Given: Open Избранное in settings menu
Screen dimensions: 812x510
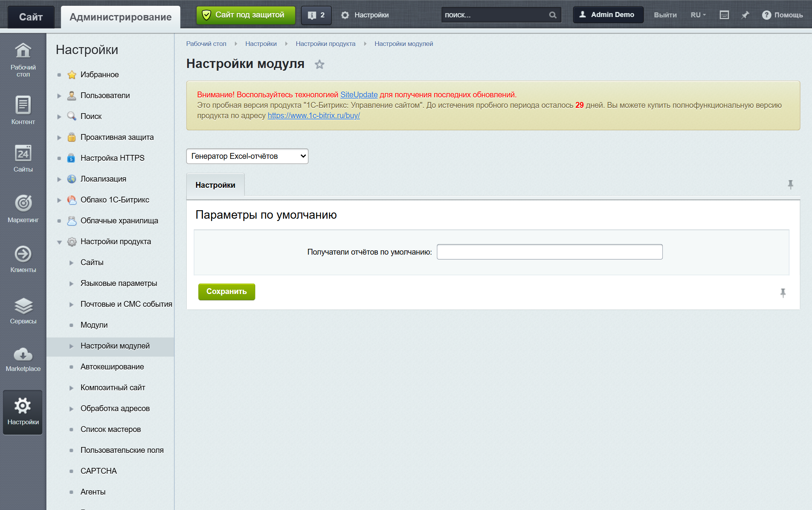Looking at the screenshot, I should coord(99,75).
